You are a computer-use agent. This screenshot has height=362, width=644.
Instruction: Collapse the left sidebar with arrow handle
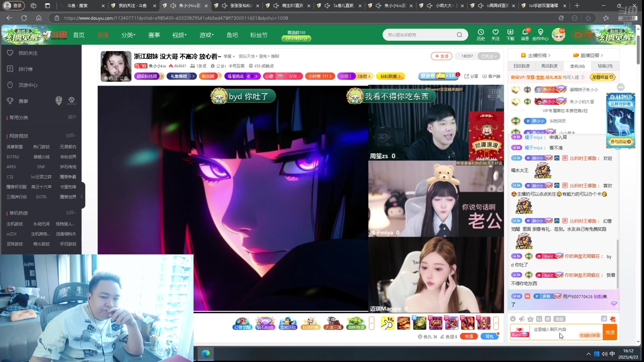(82, 196)
